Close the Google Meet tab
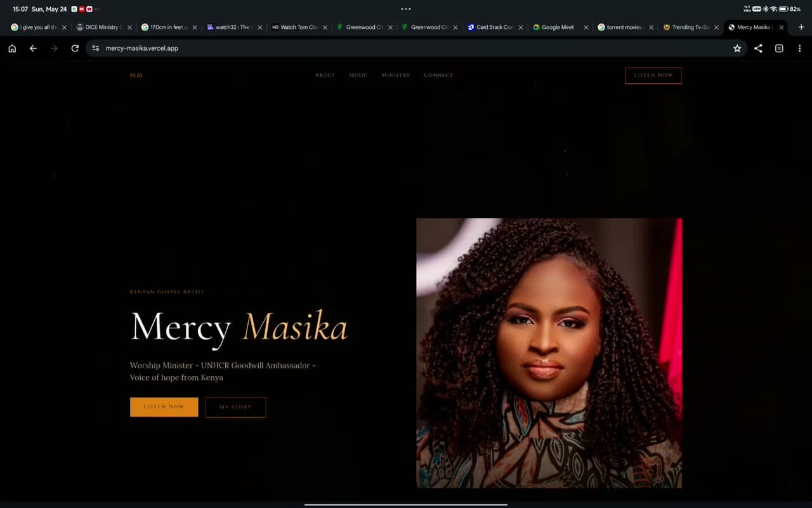 click(586, 27)
